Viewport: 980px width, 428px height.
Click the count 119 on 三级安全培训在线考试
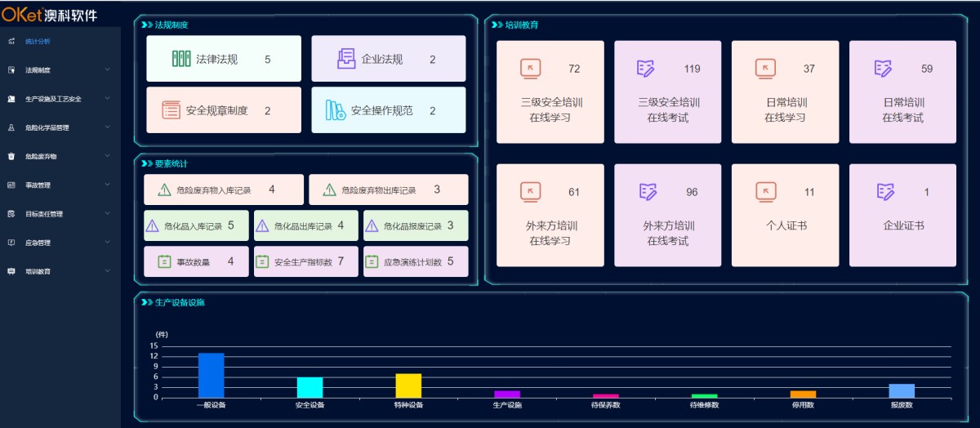tap(693, 69)
